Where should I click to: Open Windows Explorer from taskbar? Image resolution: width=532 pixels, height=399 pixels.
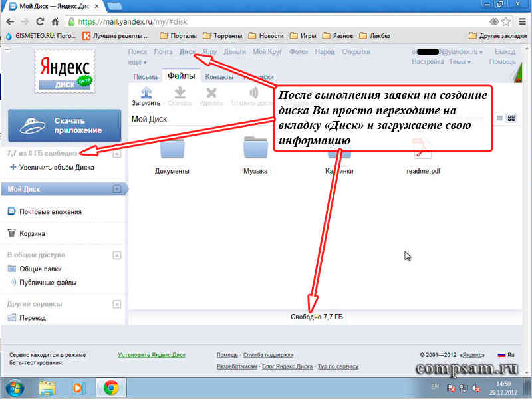tap(47, 388)
